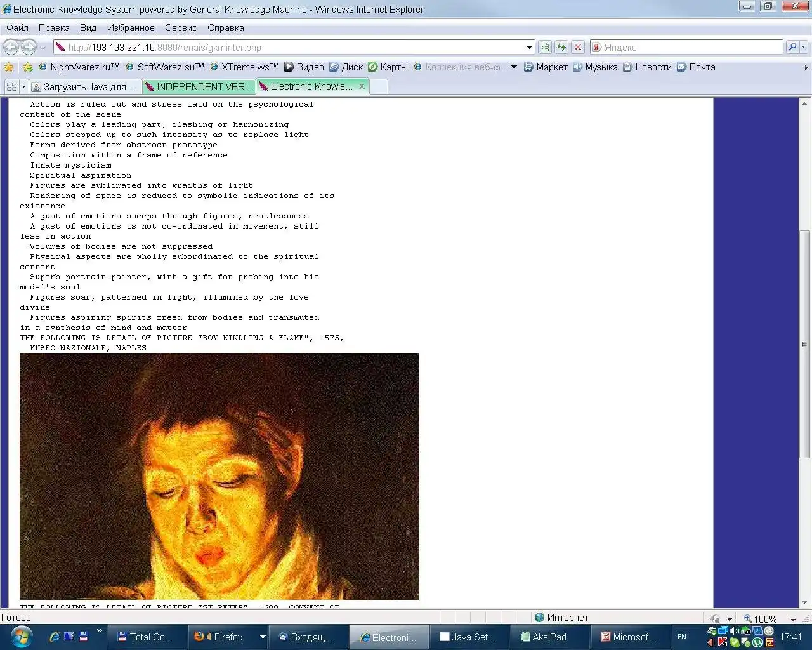Click the Quick Tabs grid icon
Screen dimensions: 812x650
coord(11,86)
